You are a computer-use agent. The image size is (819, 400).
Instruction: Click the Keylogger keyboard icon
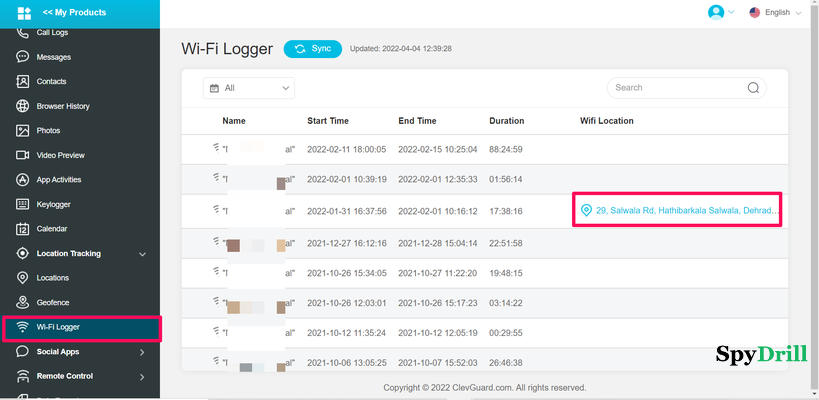pos(23,204)
